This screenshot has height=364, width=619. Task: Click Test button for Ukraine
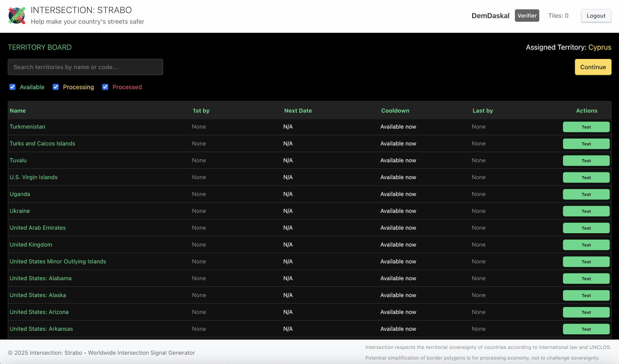[x=586, y=211]
